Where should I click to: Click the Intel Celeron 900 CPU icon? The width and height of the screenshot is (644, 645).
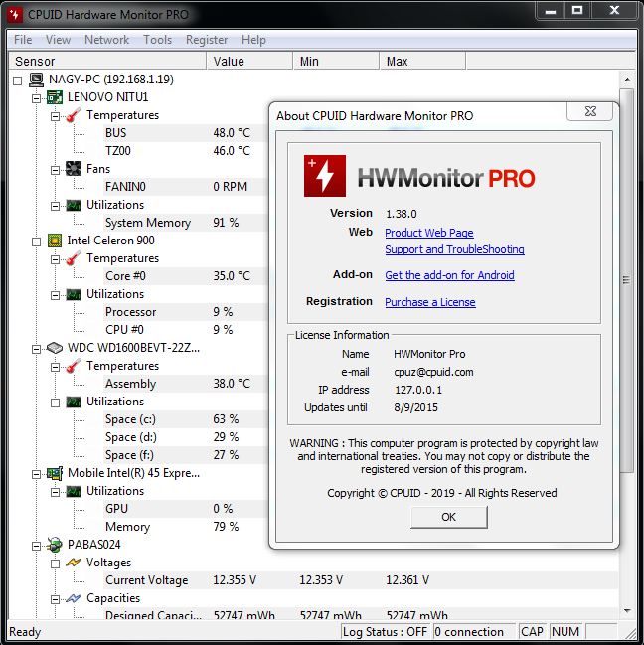pyautogui.click(x=55, y=241)
